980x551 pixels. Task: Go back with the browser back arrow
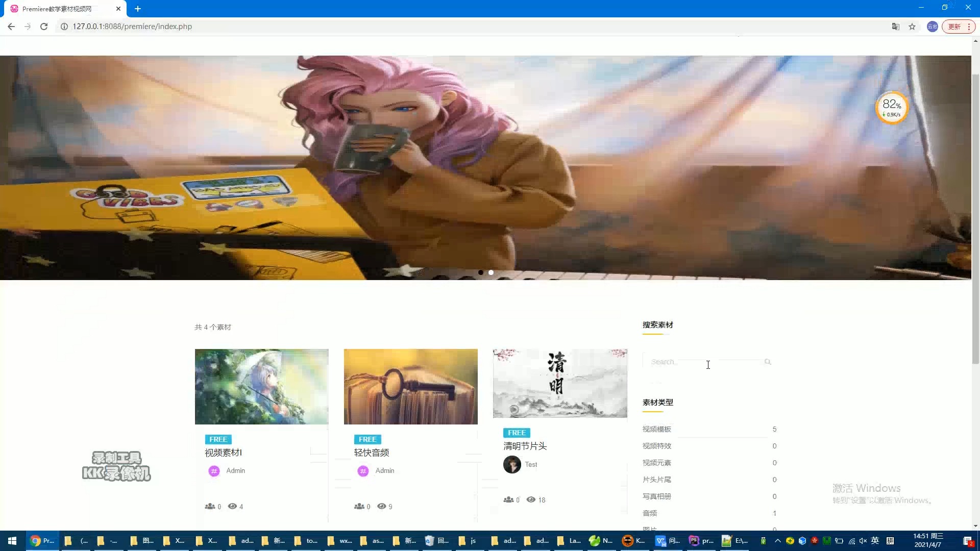pos(11,27)
